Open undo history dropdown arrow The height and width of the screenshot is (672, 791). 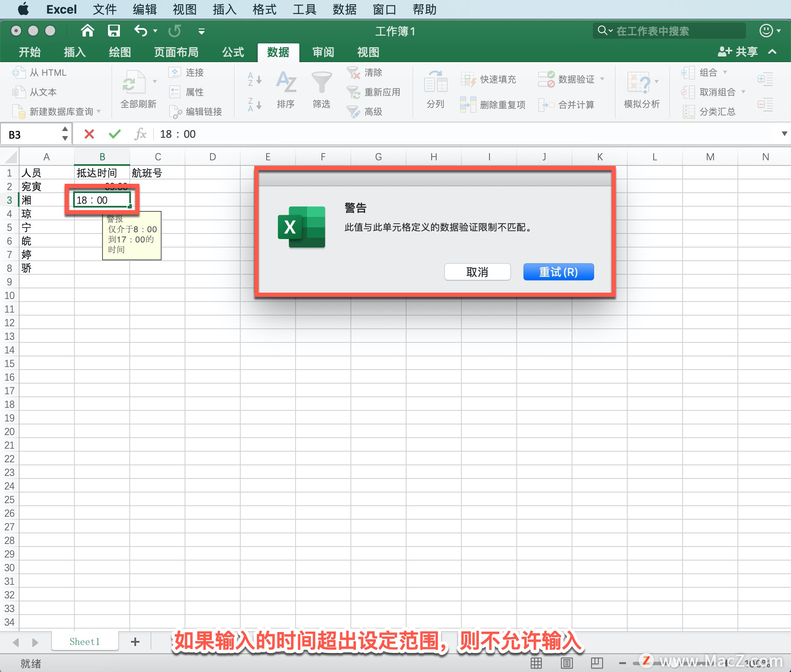coord(155,31)
